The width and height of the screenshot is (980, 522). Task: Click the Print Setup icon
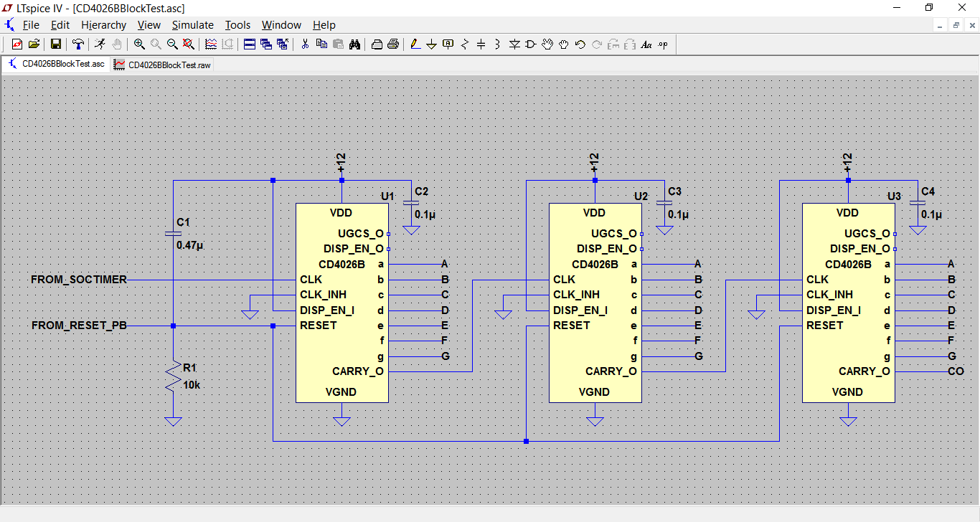click(x=377, y=44)
